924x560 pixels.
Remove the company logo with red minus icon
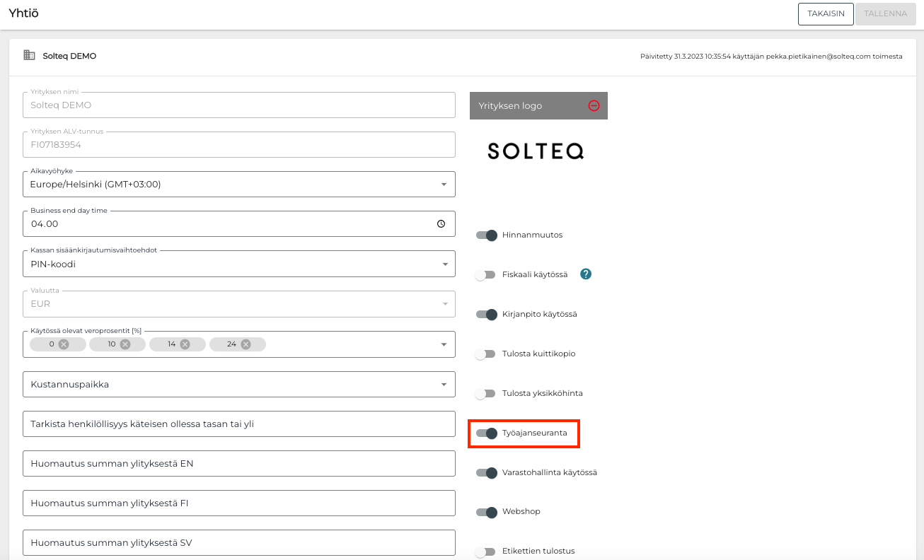coord(594,105)
